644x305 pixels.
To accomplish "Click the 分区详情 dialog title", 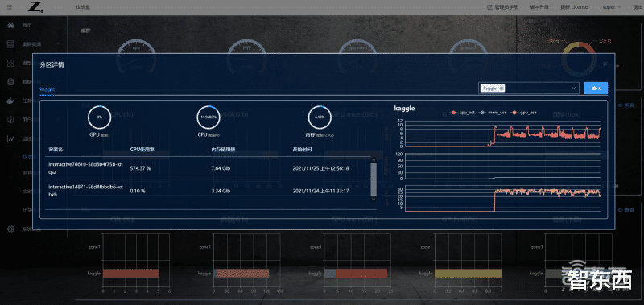I will (x=52, y=65).
